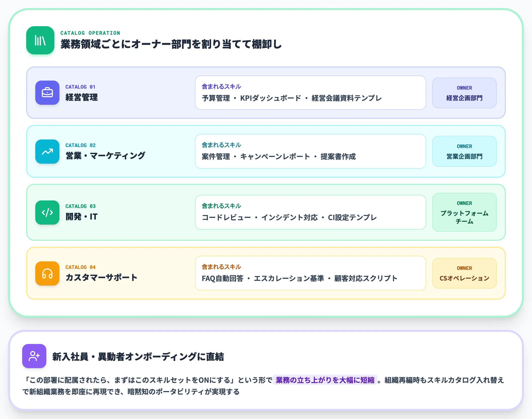The height and width of the screenshot is (419, 532).
Task: Select the プラットフォームチーム owner badge
Action: [x=464, y=212]
